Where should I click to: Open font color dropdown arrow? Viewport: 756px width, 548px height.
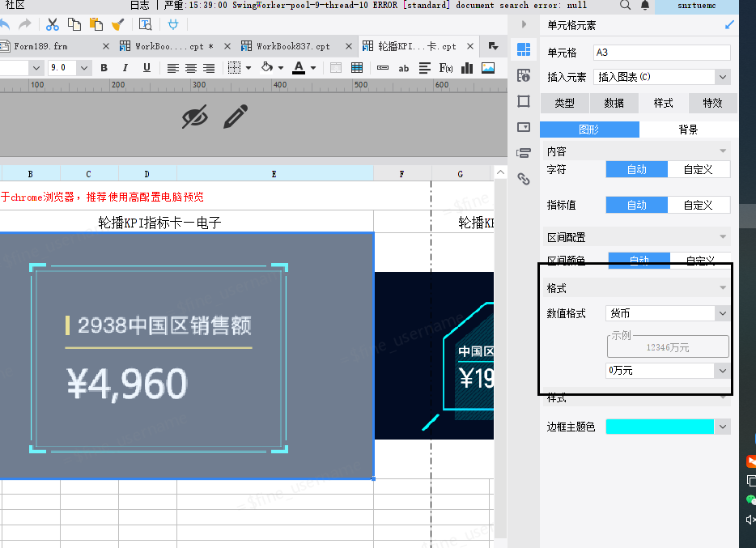coord(313,68)
